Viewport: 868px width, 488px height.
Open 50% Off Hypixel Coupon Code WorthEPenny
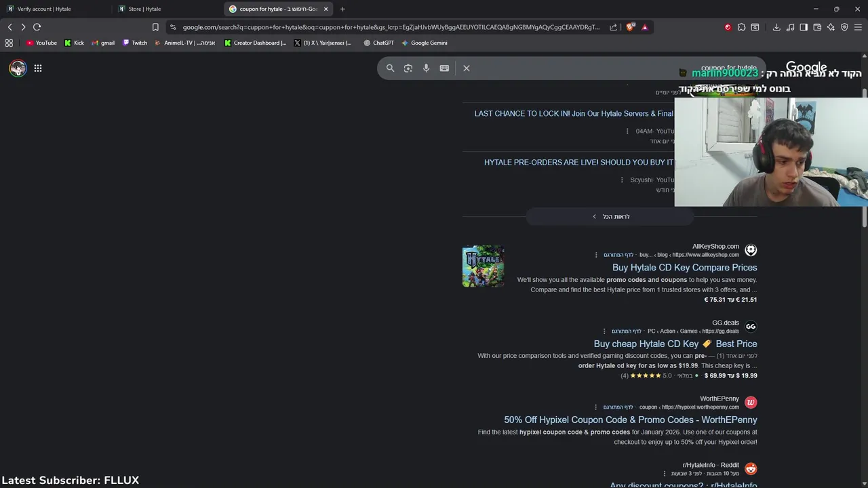[631, 420]
